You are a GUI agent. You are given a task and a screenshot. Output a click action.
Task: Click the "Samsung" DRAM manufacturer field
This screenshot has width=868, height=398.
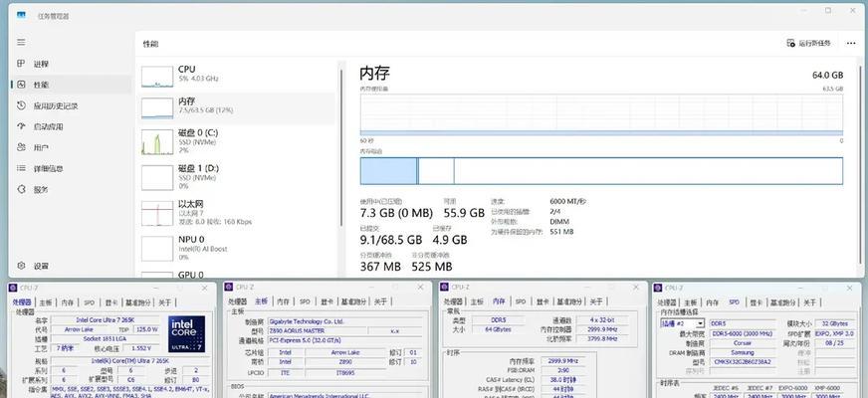(743, 352)
